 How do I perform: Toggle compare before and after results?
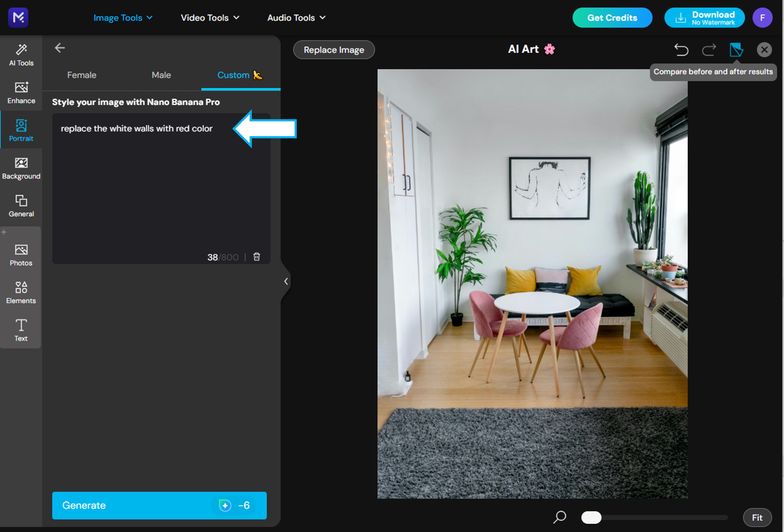pyautogui.click(x=736, y=50)
